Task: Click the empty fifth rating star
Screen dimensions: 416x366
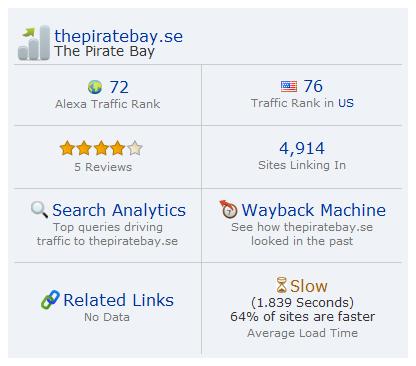Action: pos(135,148)
